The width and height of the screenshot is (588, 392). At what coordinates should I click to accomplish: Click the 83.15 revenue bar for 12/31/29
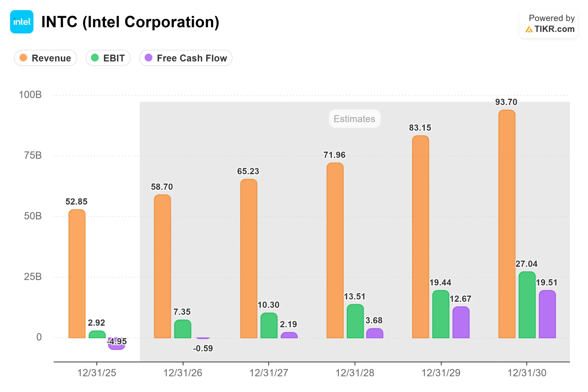pyautogui.click(x=421, y=237)
